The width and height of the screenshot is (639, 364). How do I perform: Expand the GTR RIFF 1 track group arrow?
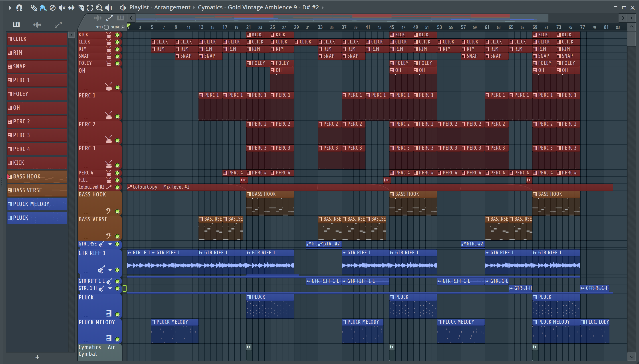[x=110, y=270]
